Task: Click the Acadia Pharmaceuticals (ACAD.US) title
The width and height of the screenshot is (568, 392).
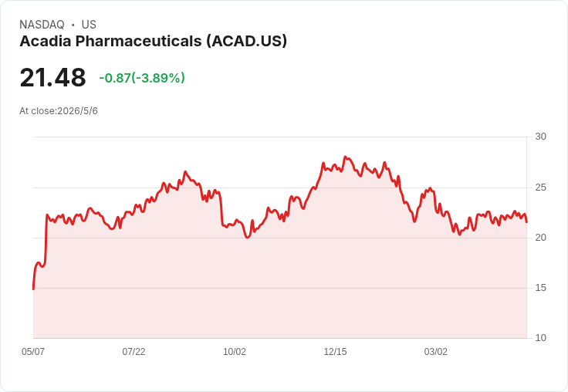Action: [x=154, y=42]
